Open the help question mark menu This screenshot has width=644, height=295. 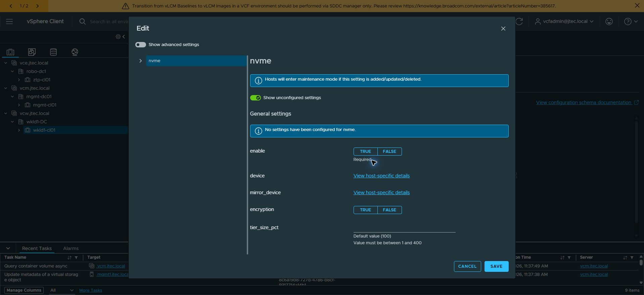631,22
